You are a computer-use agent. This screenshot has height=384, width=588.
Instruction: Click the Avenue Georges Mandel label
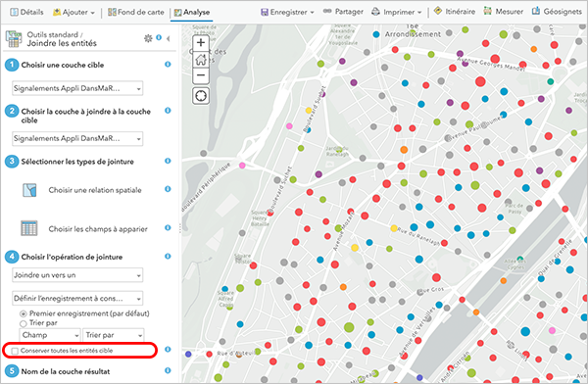coord(491,64)
